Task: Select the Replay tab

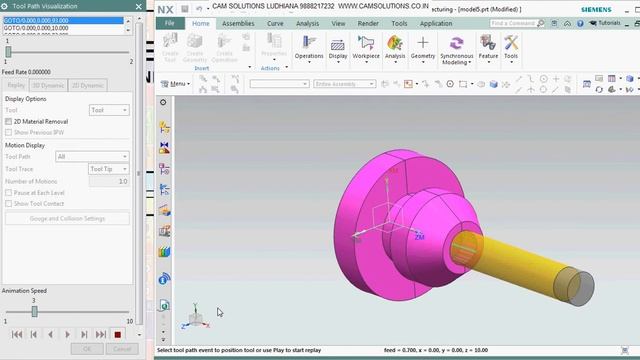Action: coord(16,85)
